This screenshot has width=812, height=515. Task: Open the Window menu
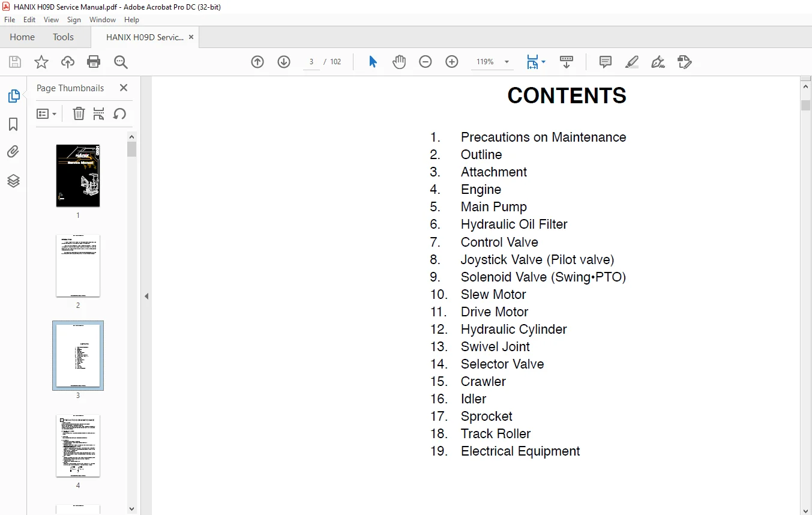103,20
